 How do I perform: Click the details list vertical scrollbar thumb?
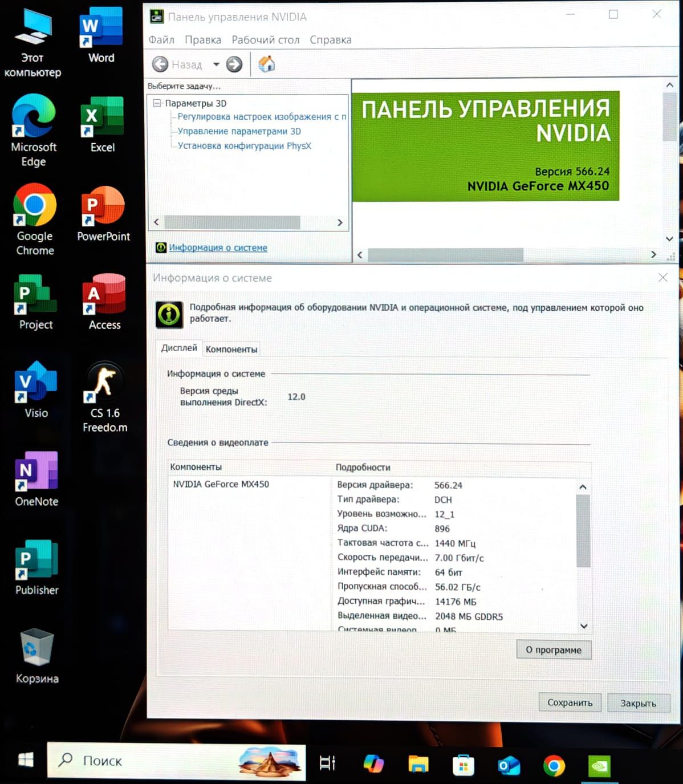583,531
